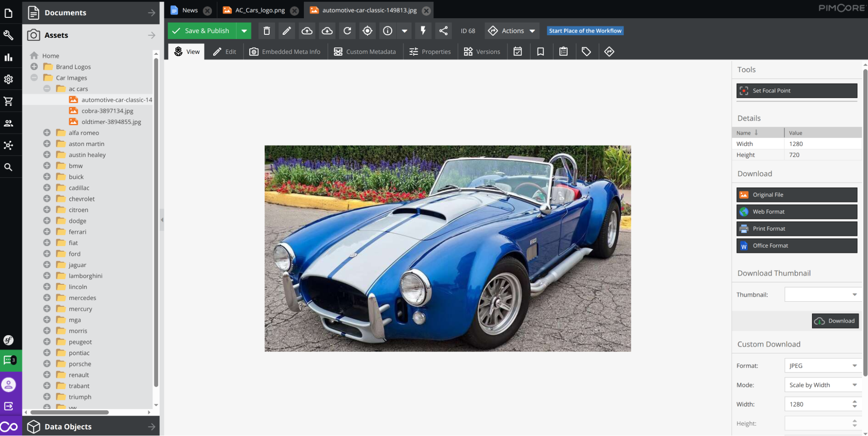Open the tags tab icon
The width and height of the screenshot is (868, 436).
click(586, 52)
